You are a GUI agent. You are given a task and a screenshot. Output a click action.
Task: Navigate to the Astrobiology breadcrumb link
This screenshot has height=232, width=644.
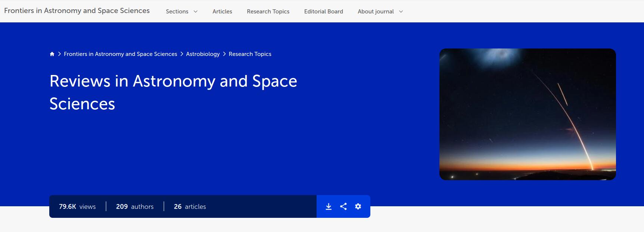click(203, 54)
